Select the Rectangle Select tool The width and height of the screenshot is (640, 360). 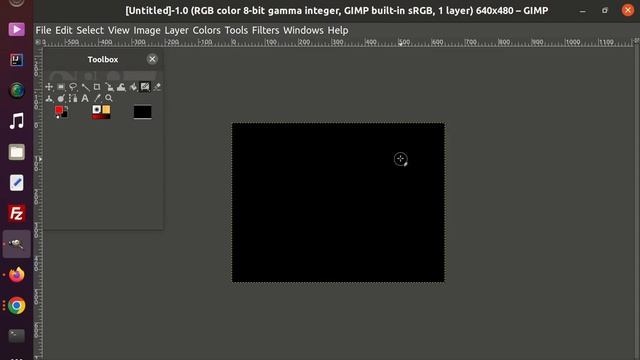[61, 87]
